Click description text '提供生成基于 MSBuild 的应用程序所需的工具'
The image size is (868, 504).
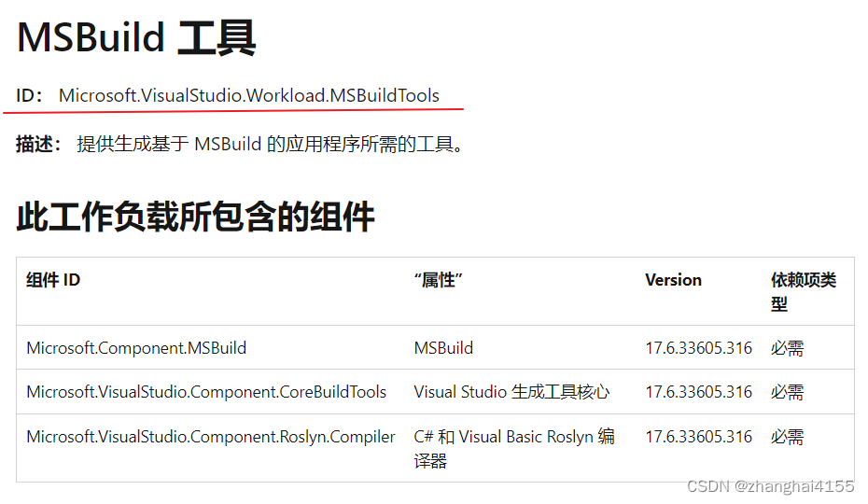[x=270, y=144]
